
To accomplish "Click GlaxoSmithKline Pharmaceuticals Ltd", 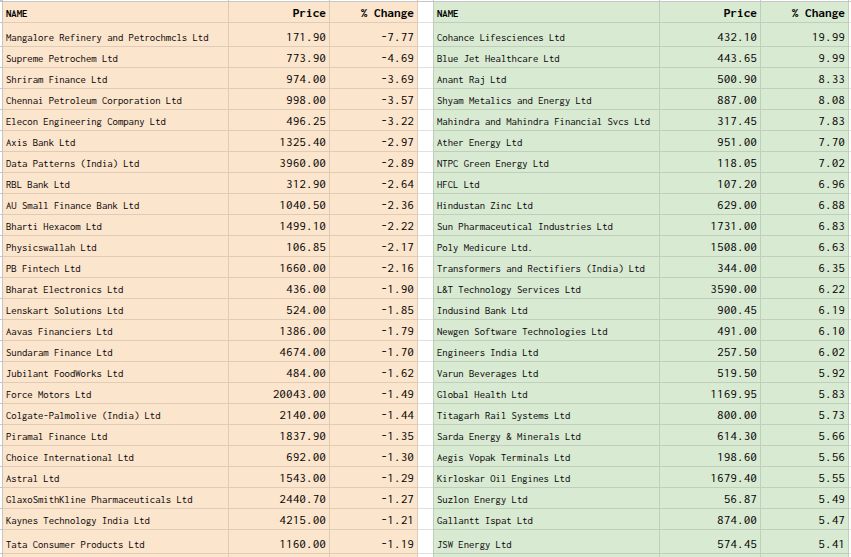I will [99, 499].
